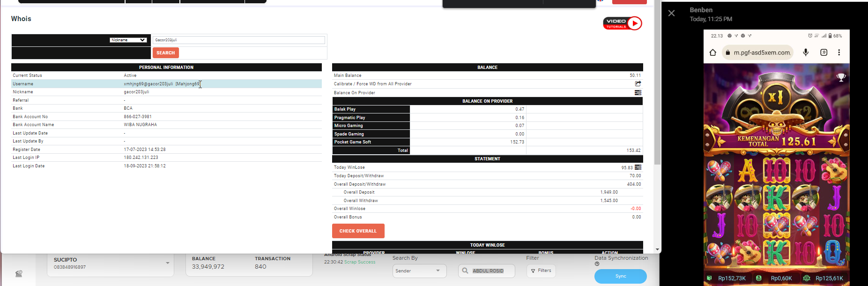Click the Overall Withdraw value 1,545.00

(x=609, y=201)
